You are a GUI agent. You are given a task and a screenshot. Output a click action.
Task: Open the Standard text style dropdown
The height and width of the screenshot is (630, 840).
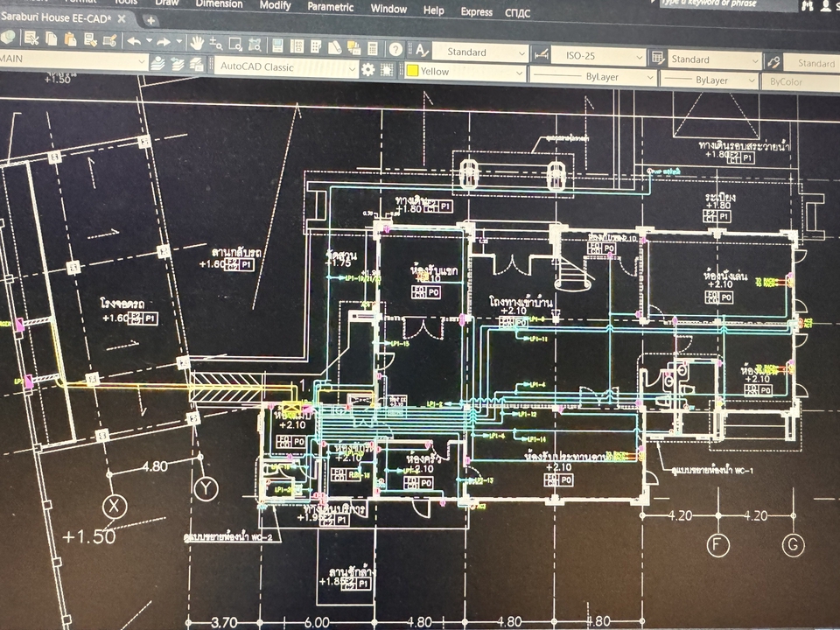pos(480,52)
